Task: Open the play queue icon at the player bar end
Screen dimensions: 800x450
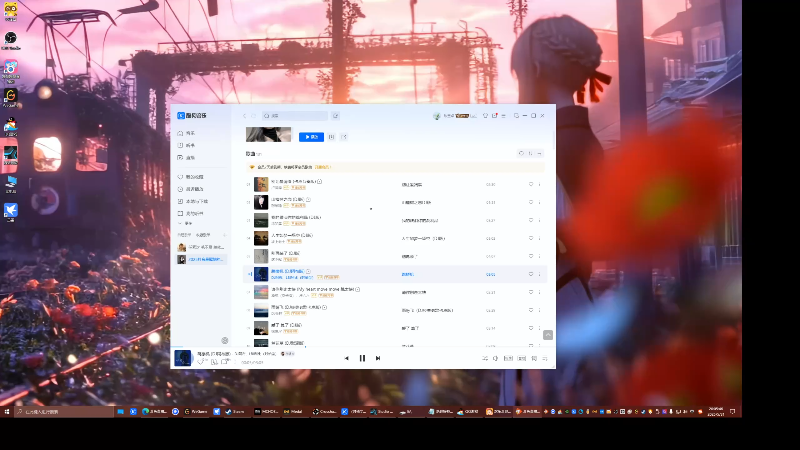Action: (x=545, y=359)
